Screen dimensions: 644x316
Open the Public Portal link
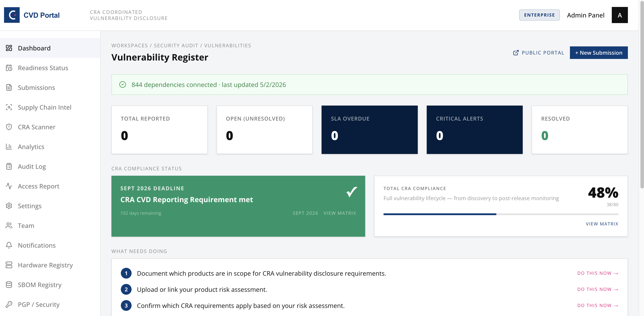click(539, 53)
